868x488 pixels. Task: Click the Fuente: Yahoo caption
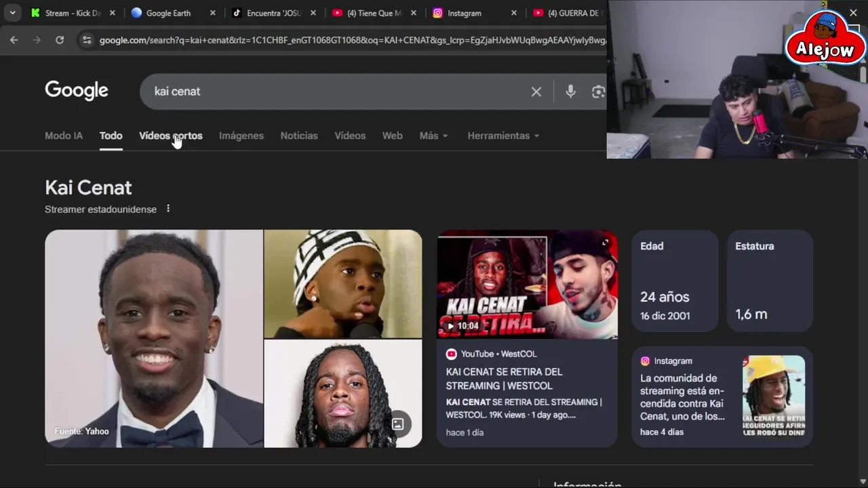click(x=81, y=431)
